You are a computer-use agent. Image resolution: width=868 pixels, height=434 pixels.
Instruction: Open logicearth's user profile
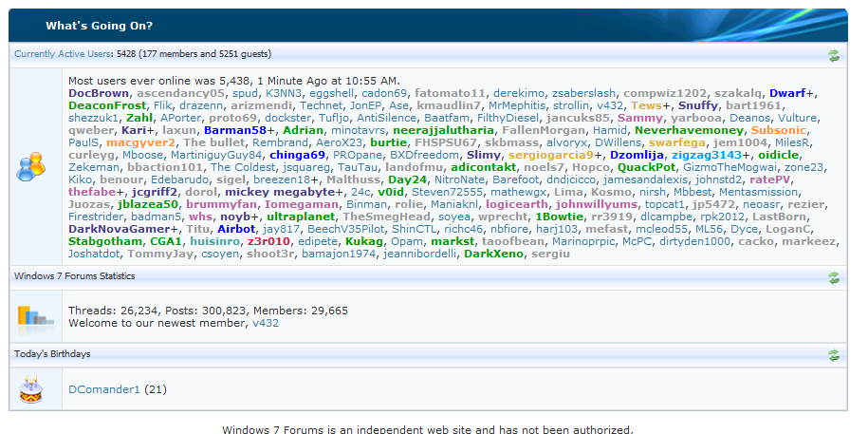[x=516, y=204]
